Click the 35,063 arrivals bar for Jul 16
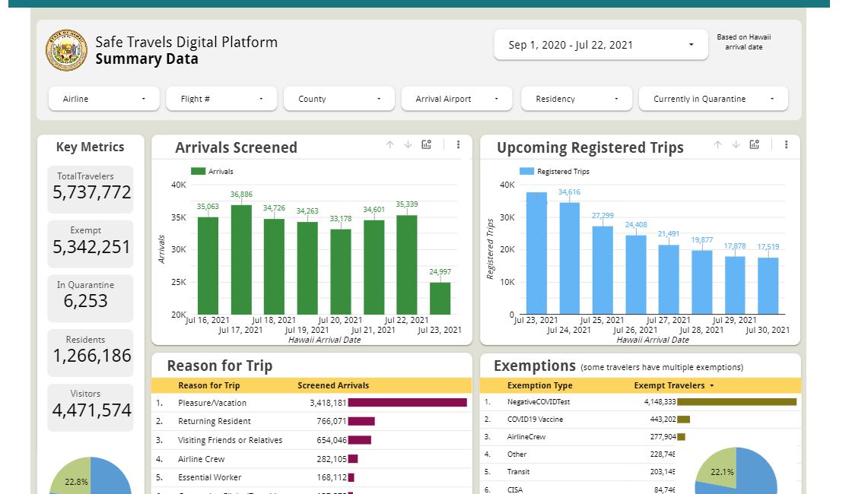The height and width of the screenshot is (494, 868). tap(208, 266)
